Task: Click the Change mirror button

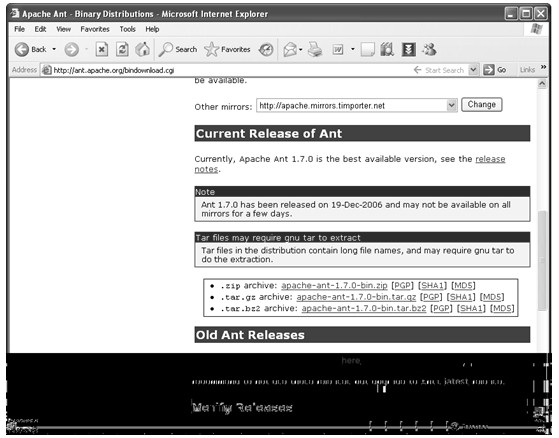Action: coord(482,105)
